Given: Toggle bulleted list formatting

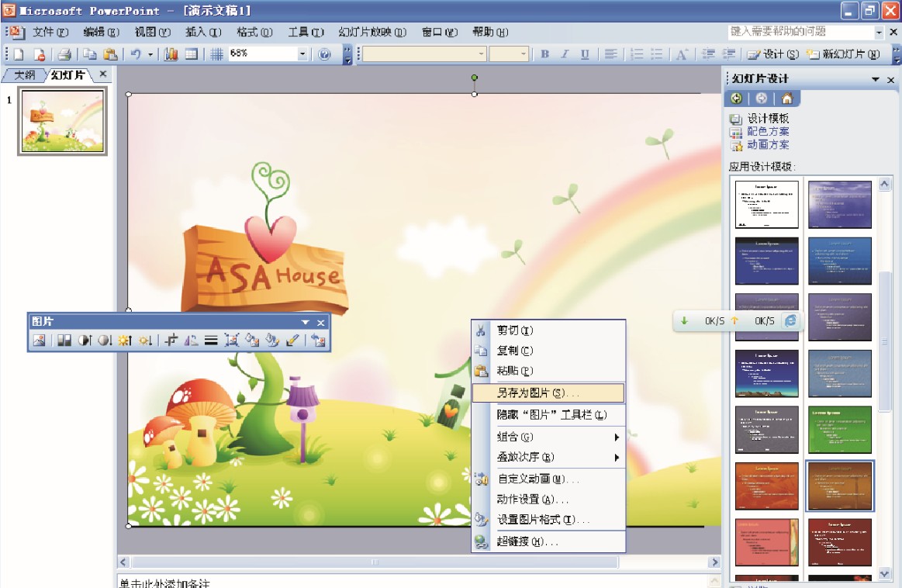Looking at the screenshot, I should click(656, 54).
